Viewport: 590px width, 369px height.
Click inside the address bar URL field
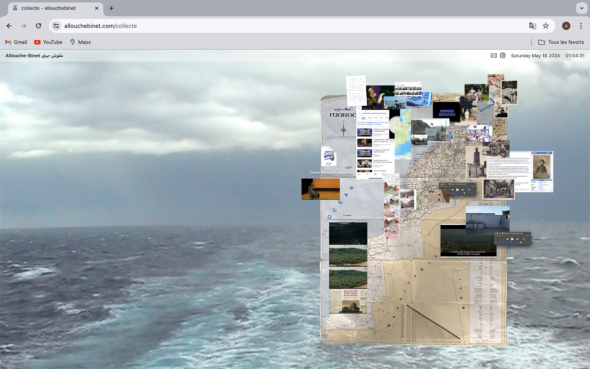tap(293, 26)
